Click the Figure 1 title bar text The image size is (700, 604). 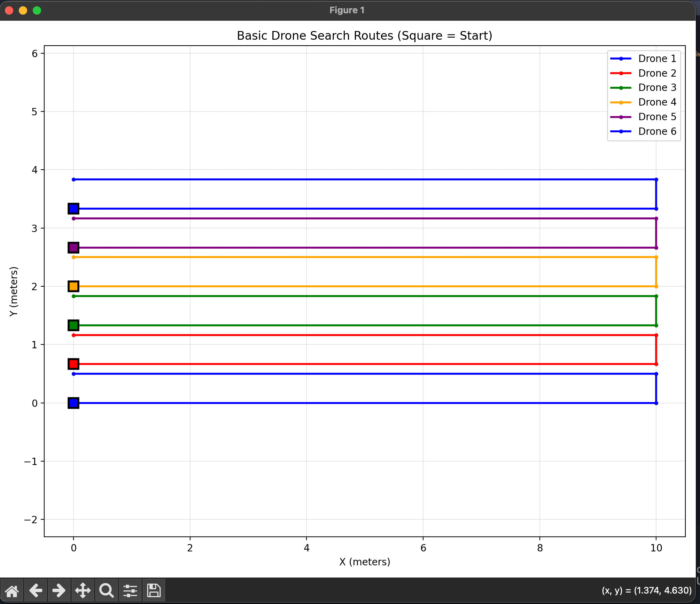(x=347, y=10)
